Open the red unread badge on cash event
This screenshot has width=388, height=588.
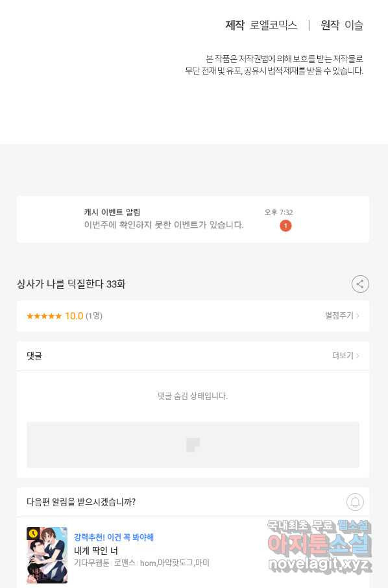click(x=285, y=226)
